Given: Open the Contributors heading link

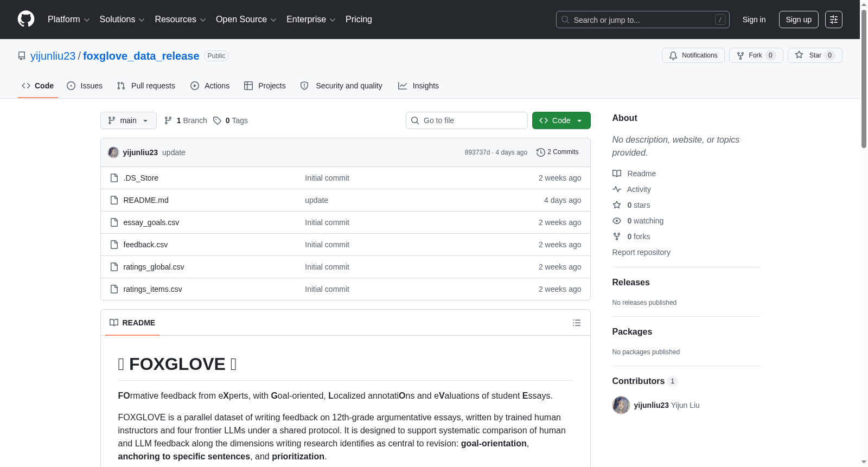Looking at the screenshot, I should [x=645, y=381].
